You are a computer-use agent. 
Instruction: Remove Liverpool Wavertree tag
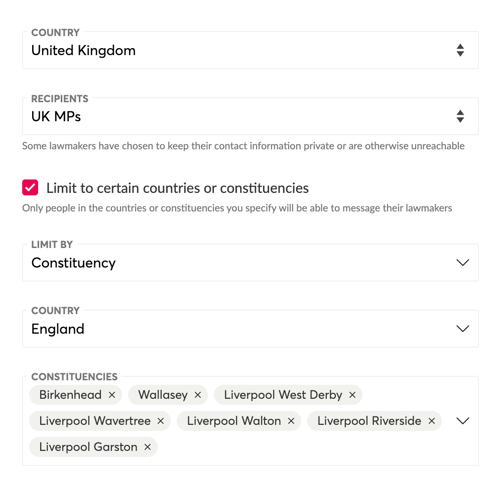coord(161,421)
